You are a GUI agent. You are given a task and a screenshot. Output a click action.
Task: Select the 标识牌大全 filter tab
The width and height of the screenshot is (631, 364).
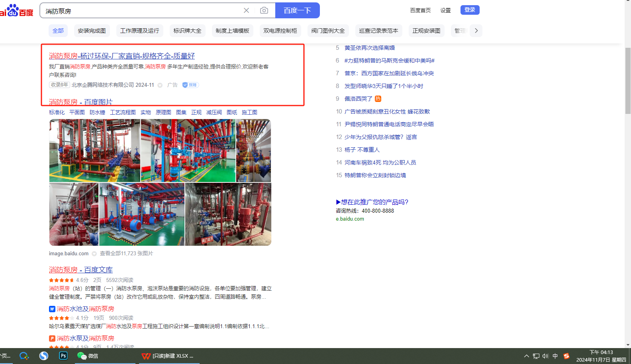coord(188,31)
